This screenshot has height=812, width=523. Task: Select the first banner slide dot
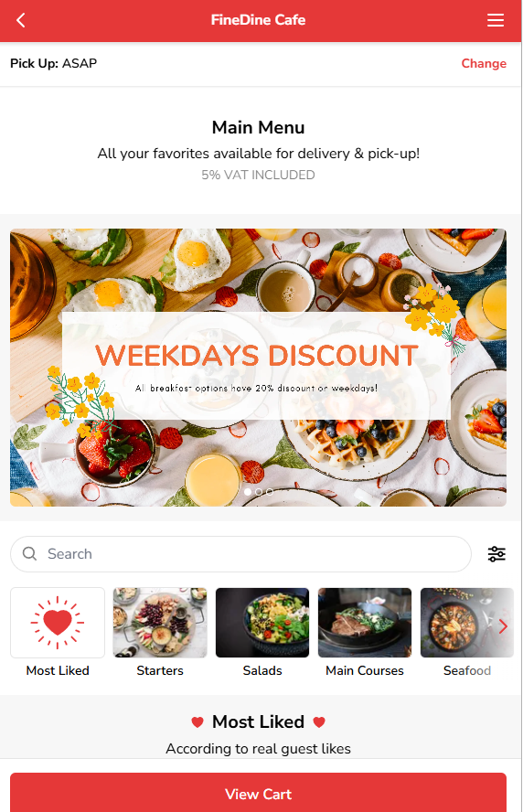coord(248,491)
